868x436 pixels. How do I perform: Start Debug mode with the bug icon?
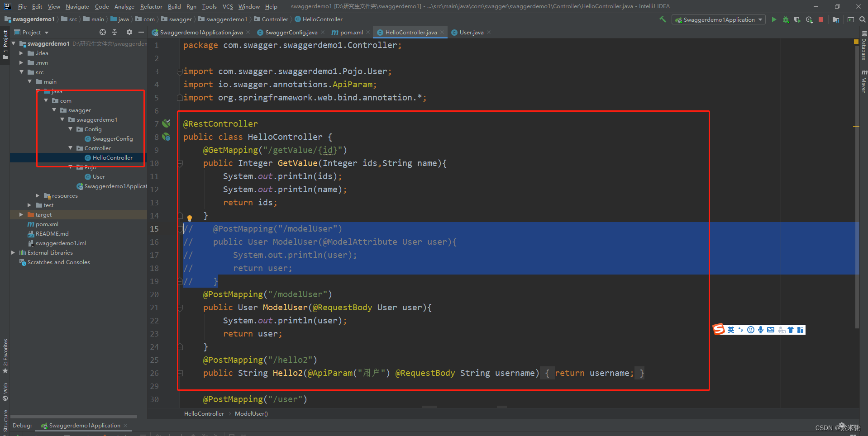pos(786,19)
